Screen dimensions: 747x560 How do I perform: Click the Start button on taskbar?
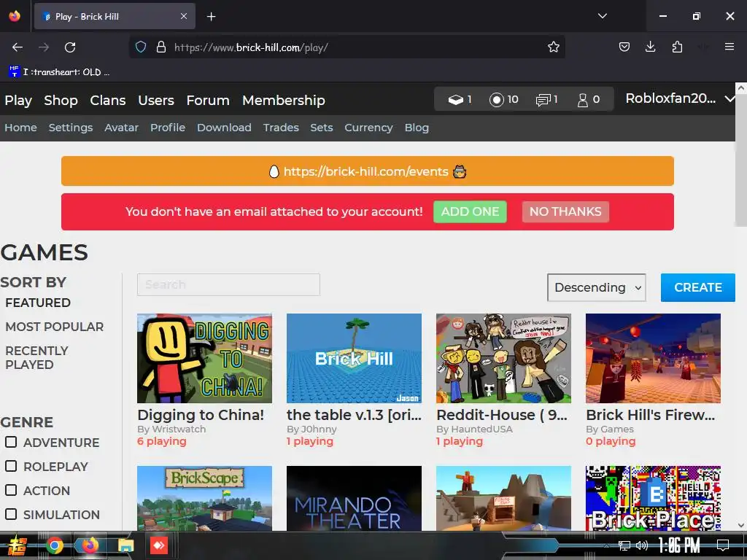pyautogui.click(x=18, y=545)
